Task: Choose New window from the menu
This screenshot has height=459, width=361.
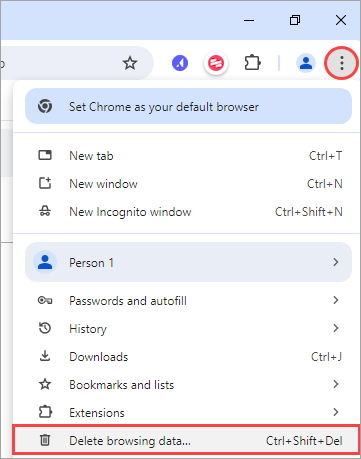Action: coord(188,184)
